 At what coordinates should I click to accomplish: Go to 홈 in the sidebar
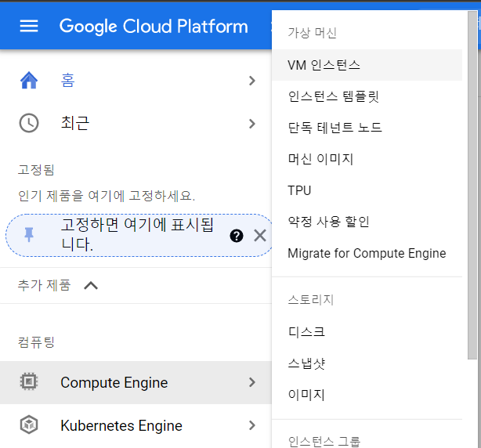(136, 81)
